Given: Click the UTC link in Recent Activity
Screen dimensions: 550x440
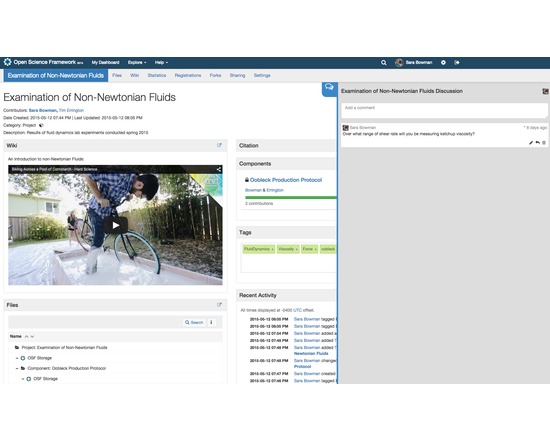Looking at the screenshot, I should point(297,310).
